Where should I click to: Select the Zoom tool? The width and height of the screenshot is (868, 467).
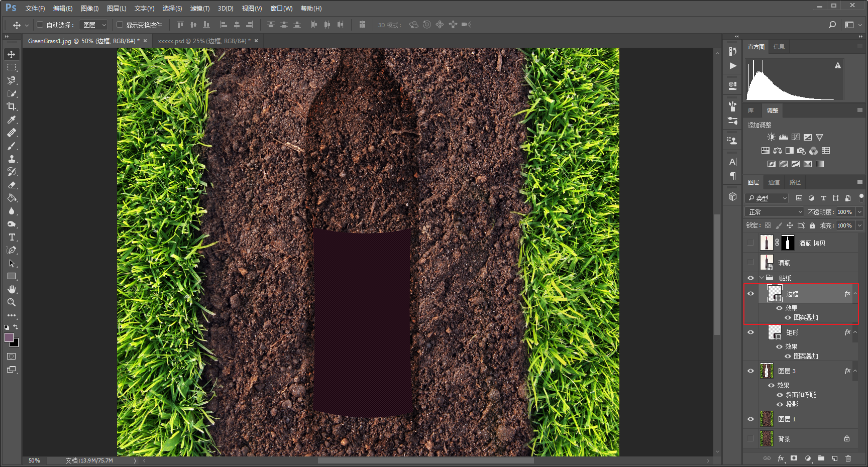point(12,302)
